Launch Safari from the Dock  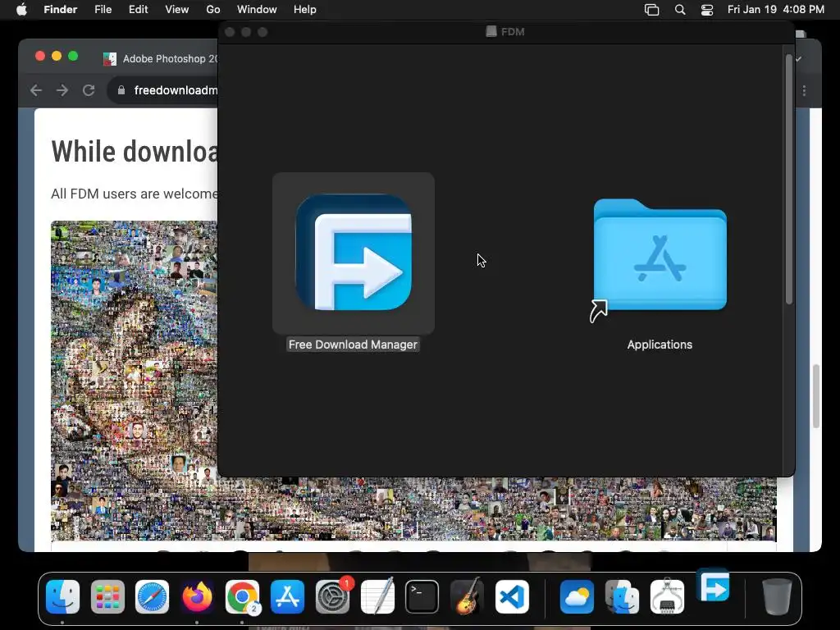click(x=152, y=596)
